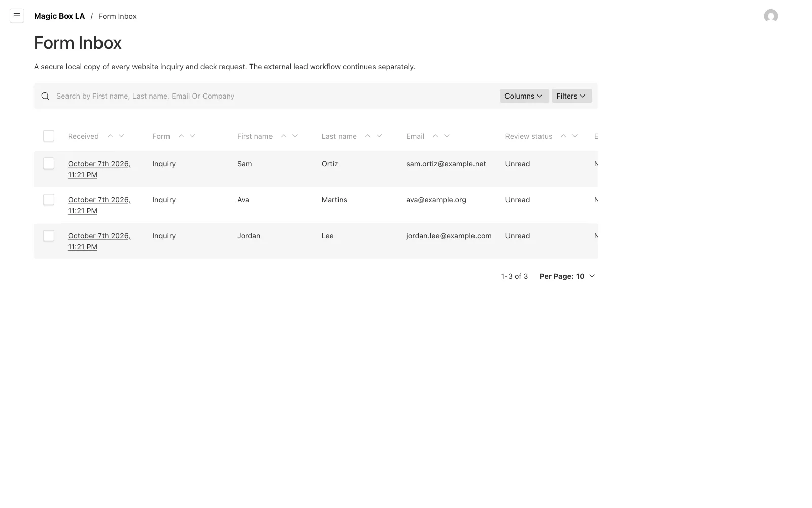Go to Magic Box LA home
Viewport: 812px width, 508px height.
[x=59, y=16]
